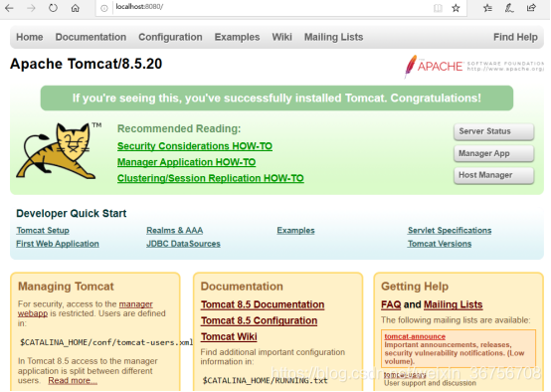This screenshot has width=551, height=392.
Task: Open reading view book icon
Action: click(x=438, y=8)
